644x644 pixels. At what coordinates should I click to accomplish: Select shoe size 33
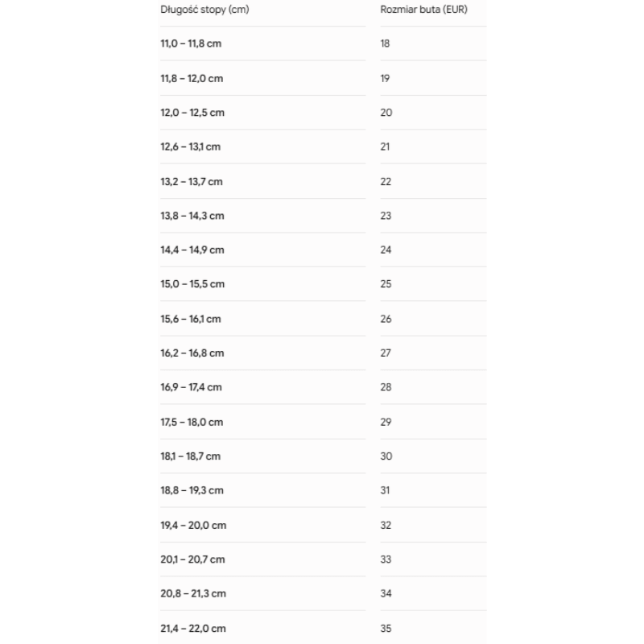pos(386,559)
